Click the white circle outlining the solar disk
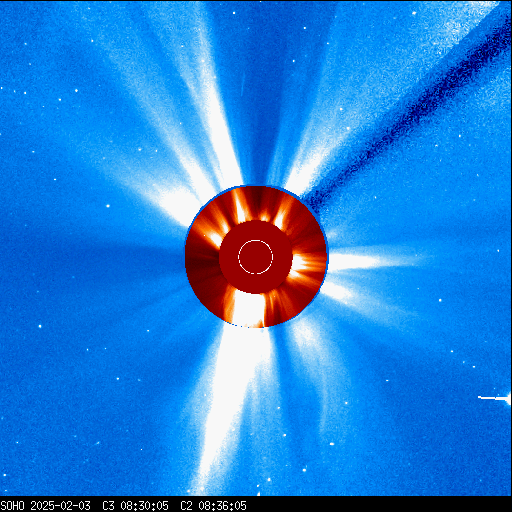Screen dimensions: 512x512 pyautogui.click(x=255, y=257)
